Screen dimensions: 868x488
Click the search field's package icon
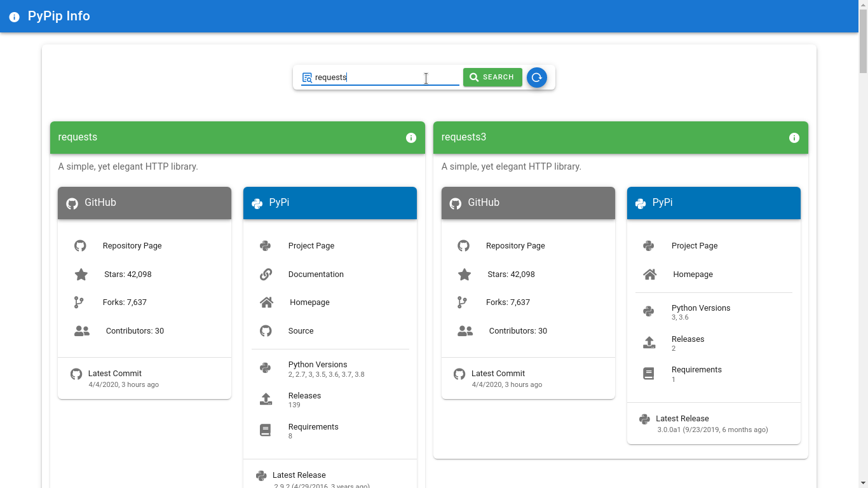pyautogui.click(x=307, y=78)
